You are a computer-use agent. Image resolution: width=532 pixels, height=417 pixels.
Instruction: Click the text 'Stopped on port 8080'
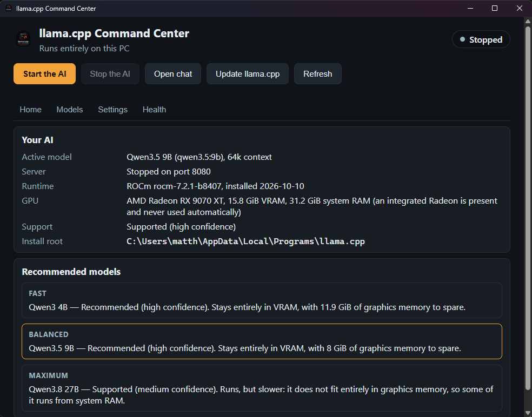tap(169, 172)
